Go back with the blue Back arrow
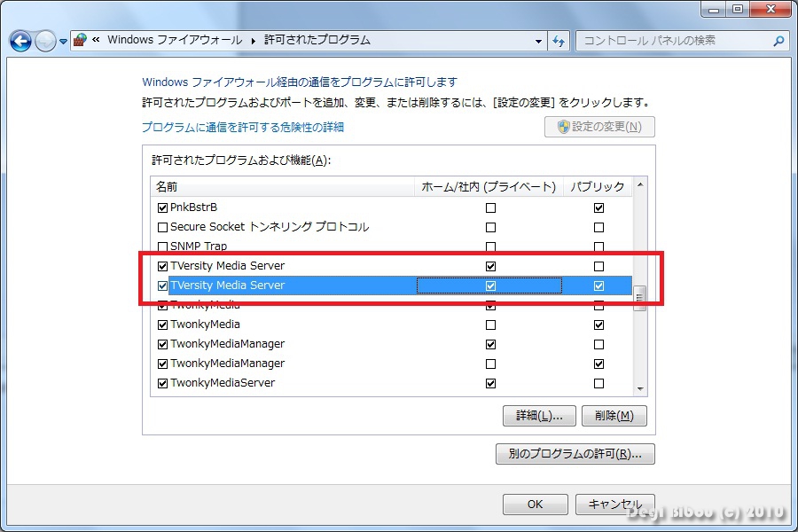Screen dimensions: 798x532 (x=21, y=42)
